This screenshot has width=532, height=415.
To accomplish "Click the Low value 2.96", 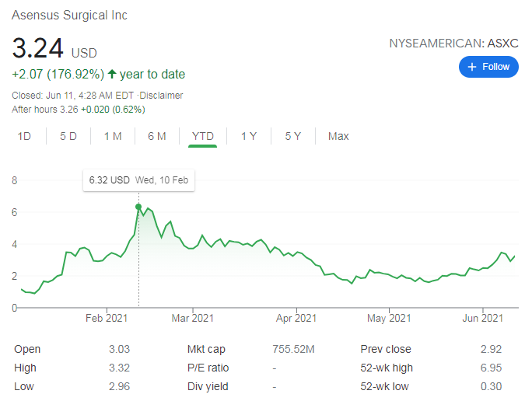I will 120,386.
